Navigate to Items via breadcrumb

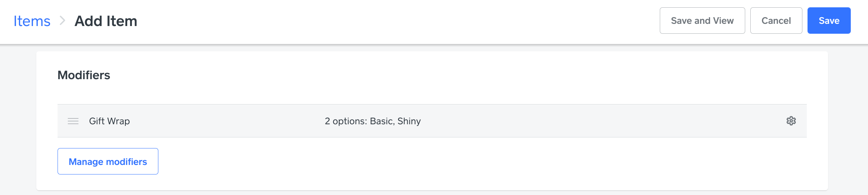pyautogui.click(x=32, y=21)
